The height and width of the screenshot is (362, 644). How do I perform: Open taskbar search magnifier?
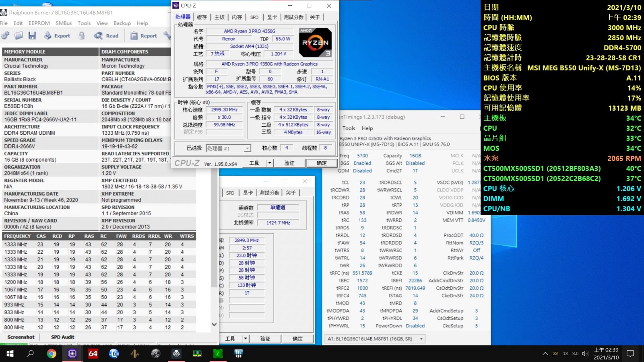[x=30, y=354]
